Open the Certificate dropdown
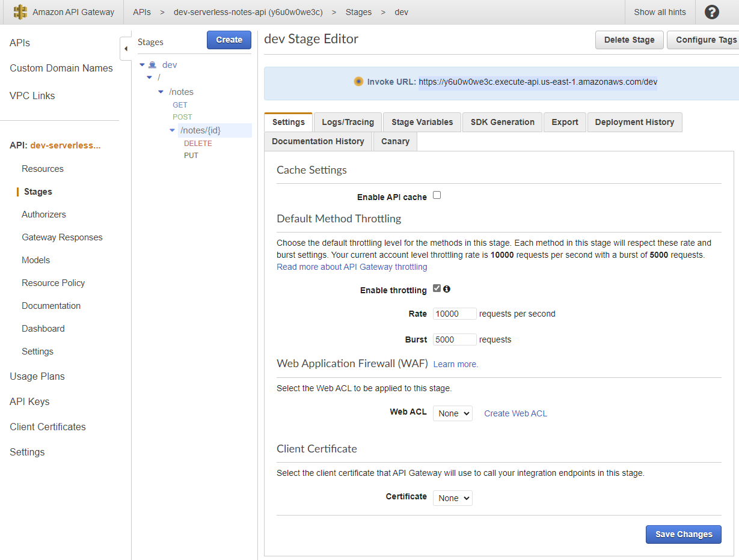The width and height of the screenshot is (739, 560). point(453,498)
